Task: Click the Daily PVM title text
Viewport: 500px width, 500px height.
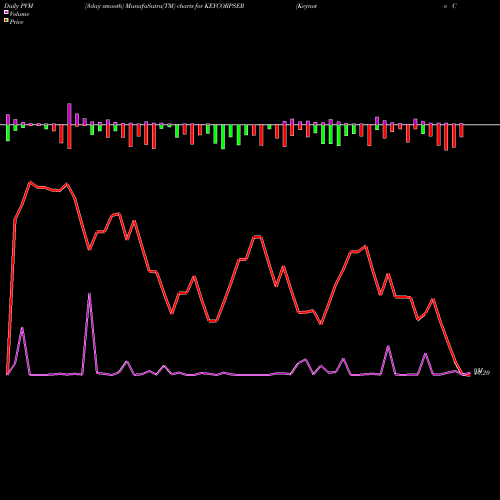Action: click(x=19, y=6)
